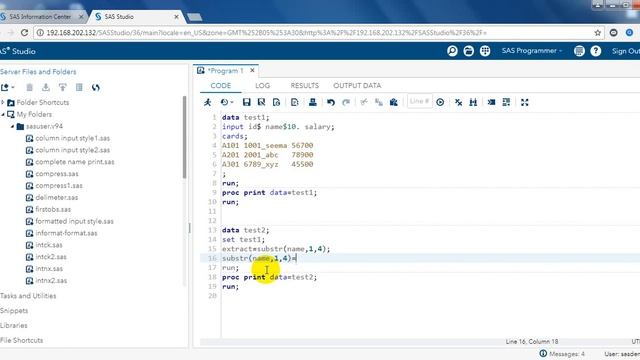Image resolution: width=640 pixels, height=360 pixels.
Task: Maximize the editor with the expand-arrows icon
Action: pos(524,102)
